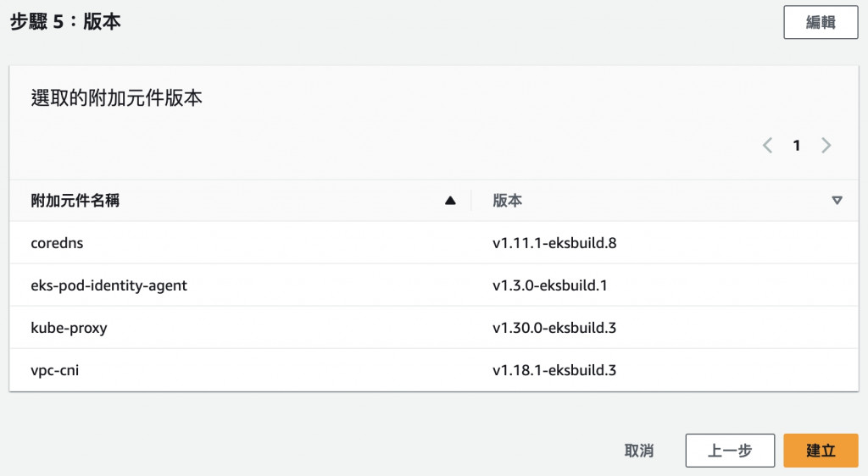Click the 版本 column header

508,201
